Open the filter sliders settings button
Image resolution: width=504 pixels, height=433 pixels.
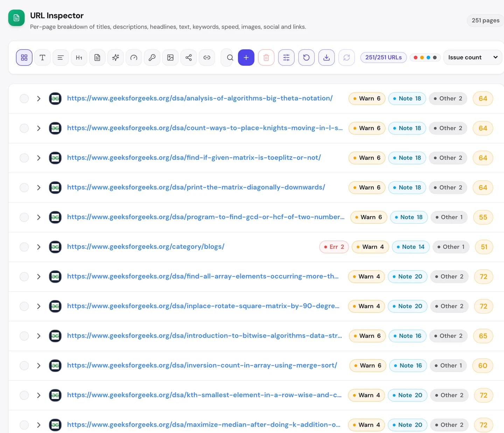click(x=286, y=57)
